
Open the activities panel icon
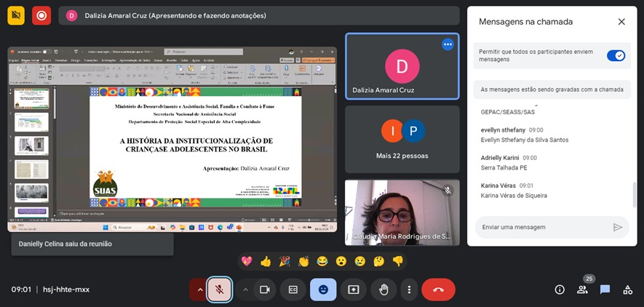627,290
